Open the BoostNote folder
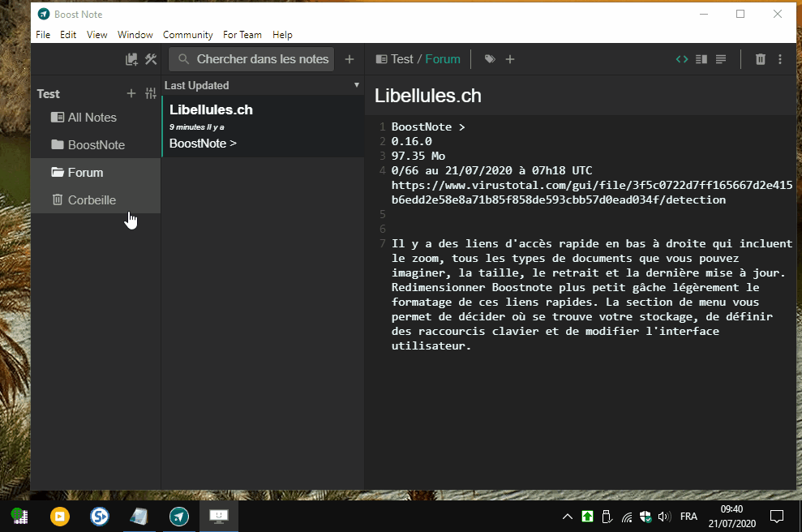The image size is (802, 532). [96, 145]
